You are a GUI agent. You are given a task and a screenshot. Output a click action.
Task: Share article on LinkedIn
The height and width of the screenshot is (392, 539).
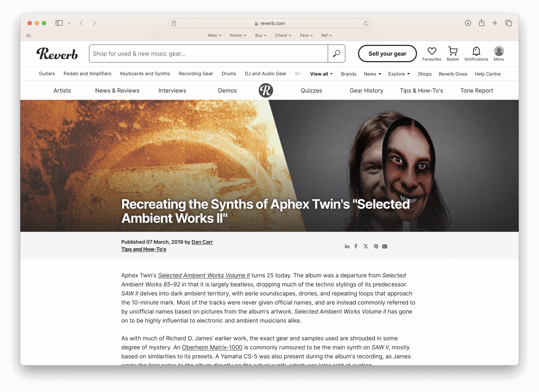pyautogui.click(x=347, y=246)
